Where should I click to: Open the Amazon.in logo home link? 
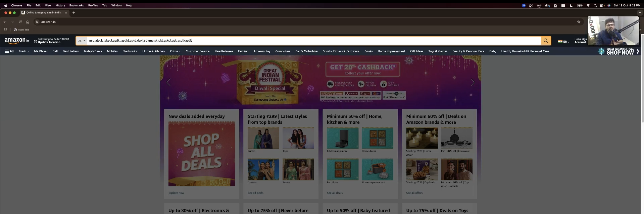[16, 41]
